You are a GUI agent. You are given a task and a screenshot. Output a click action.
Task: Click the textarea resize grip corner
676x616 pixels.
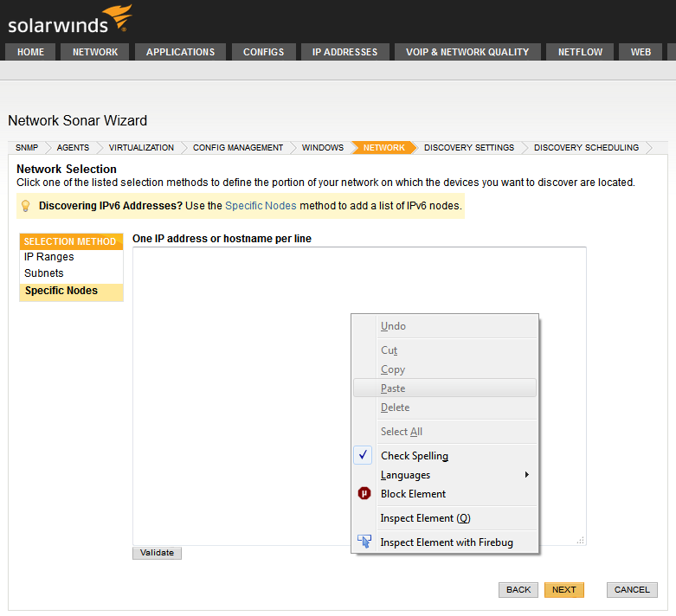(x=581, y=540)
